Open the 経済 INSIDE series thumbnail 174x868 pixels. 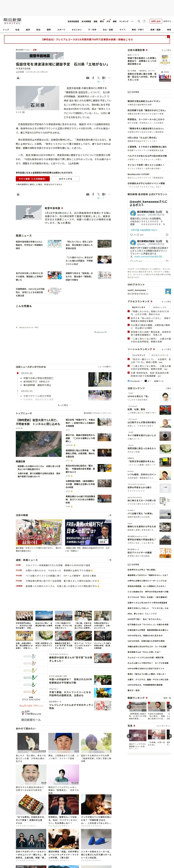pyautogui.click(x=165, y=60)
